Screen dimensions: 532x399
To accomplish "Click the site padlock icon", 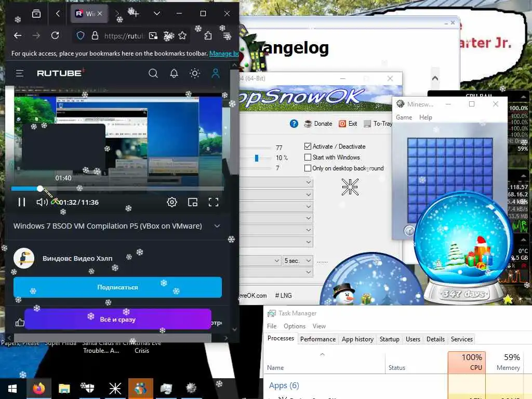I will tap(95, 35).
